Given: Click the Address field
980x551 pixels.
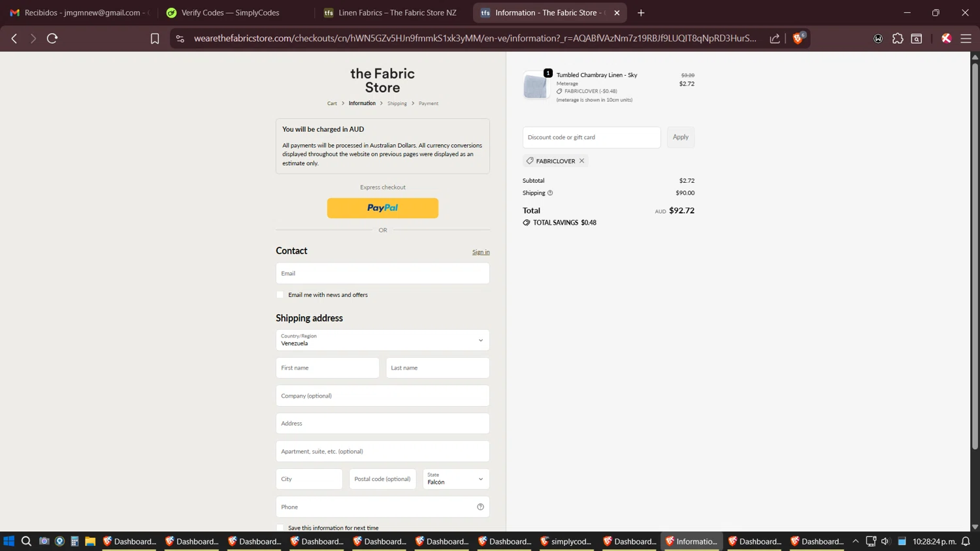Looking at the screenshot, I should [x=382, y=423].
